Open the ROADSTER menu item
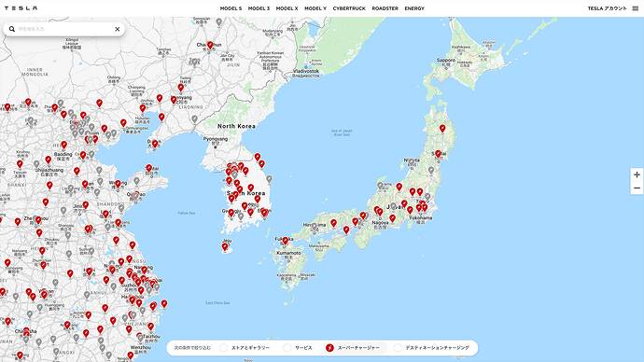This screenshot has width=644, height=362. tap(385, 8)
